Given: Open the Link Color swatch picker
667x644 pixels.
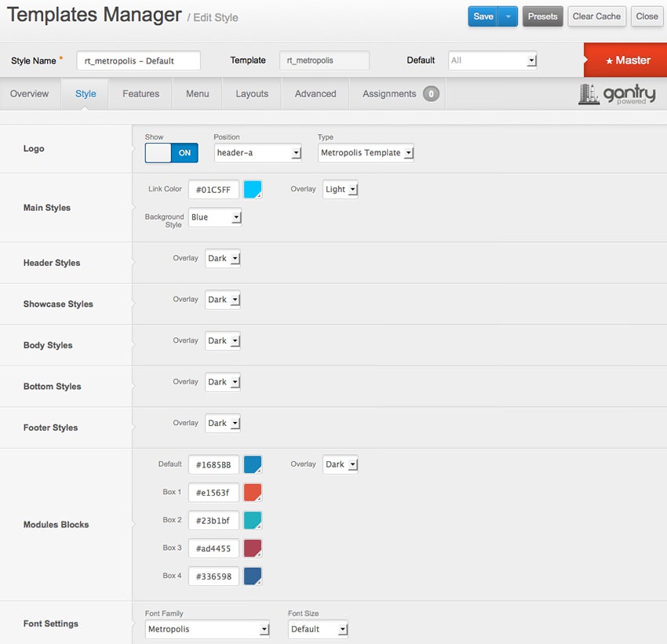Looking at the screenshot, I should click(x=253, y=190).
